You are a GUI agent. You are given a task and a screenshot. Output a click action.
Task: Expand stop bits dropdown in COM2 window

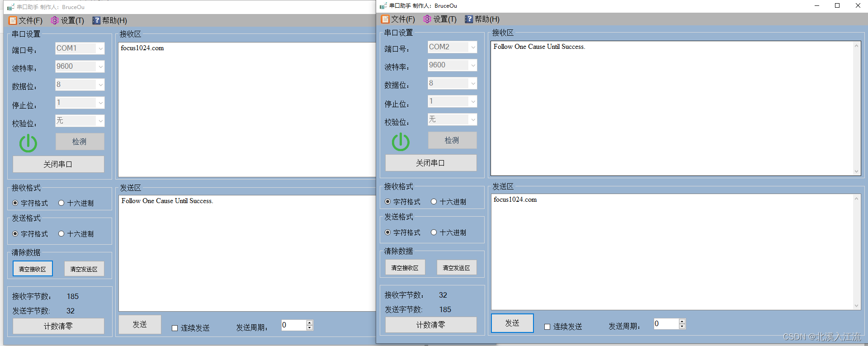point(473,101)
